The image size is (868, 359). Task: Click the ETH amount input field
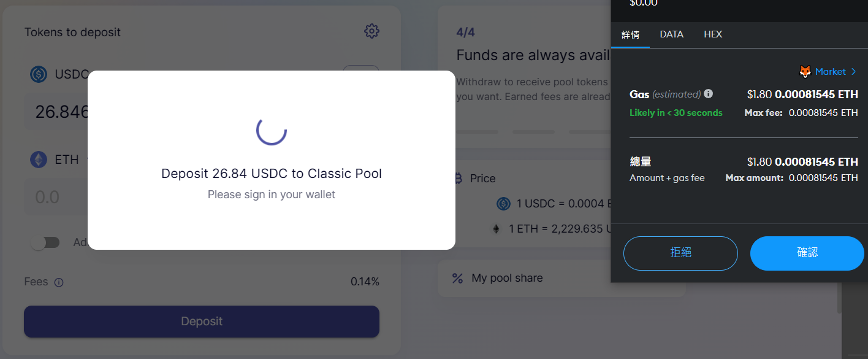(x=55, y=197)
